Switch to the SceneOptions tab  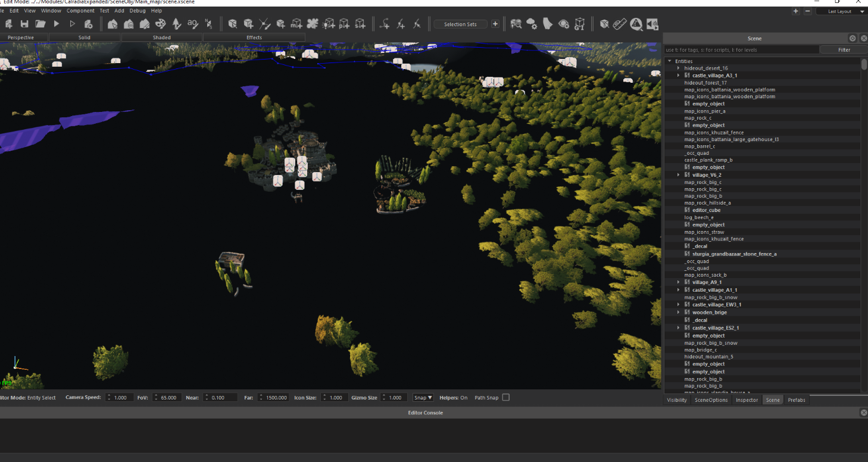coord(711,400)
